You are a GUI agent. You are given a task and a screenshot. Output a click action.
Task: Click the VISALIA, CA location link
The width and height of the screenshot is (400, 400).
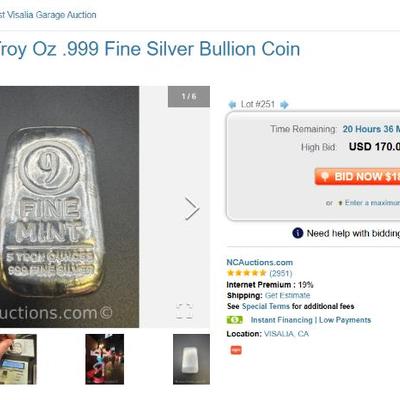(x=286, y=334)
